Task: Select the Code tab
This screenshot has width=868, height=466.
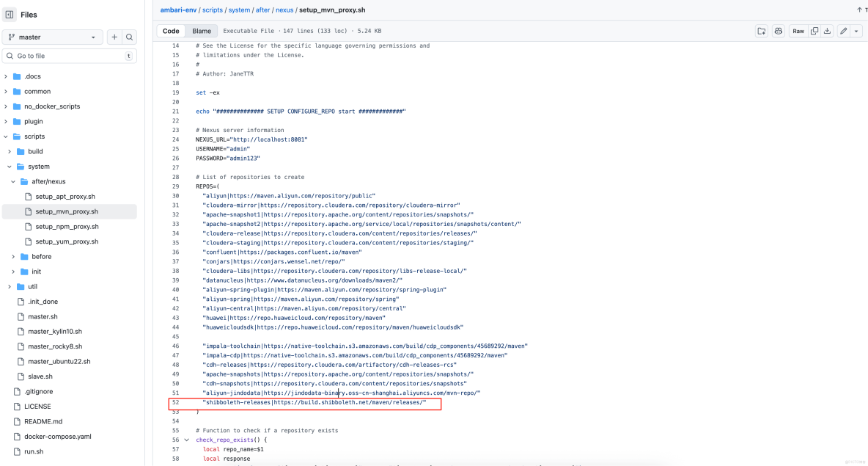Action: coord(171,31)
